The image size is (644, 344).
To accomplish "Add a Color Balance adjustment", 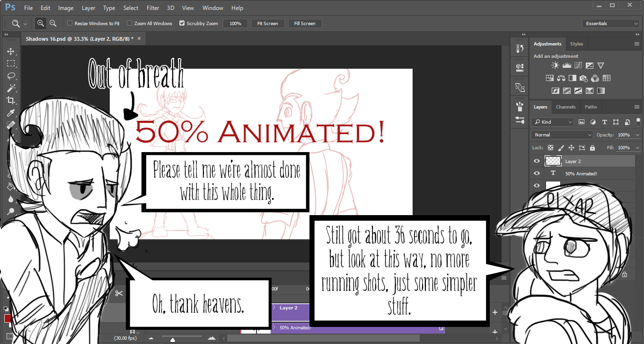I will point(561,78).
